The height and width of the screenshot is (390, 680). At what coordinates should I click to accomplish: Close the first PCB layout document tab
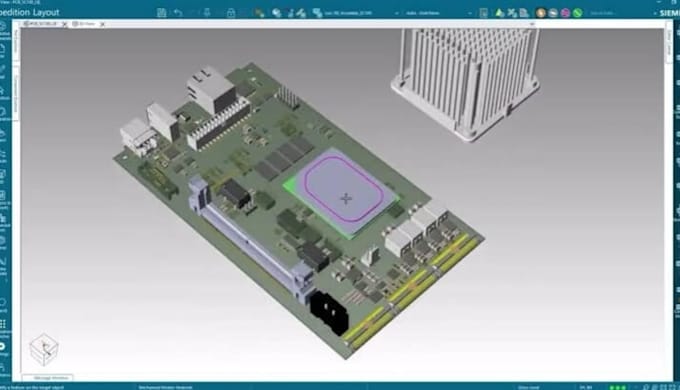click(65, 24)
